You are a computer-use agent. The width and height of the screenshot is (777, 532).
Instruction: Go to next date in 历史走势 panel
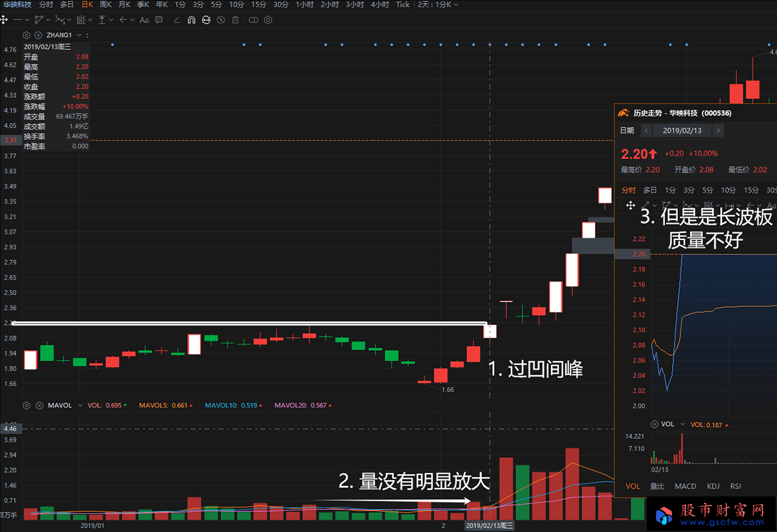(718, 131)
